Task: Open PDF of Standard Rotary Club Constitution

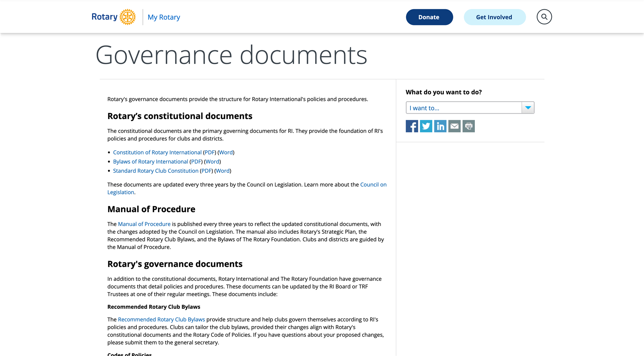Action: 207,171
